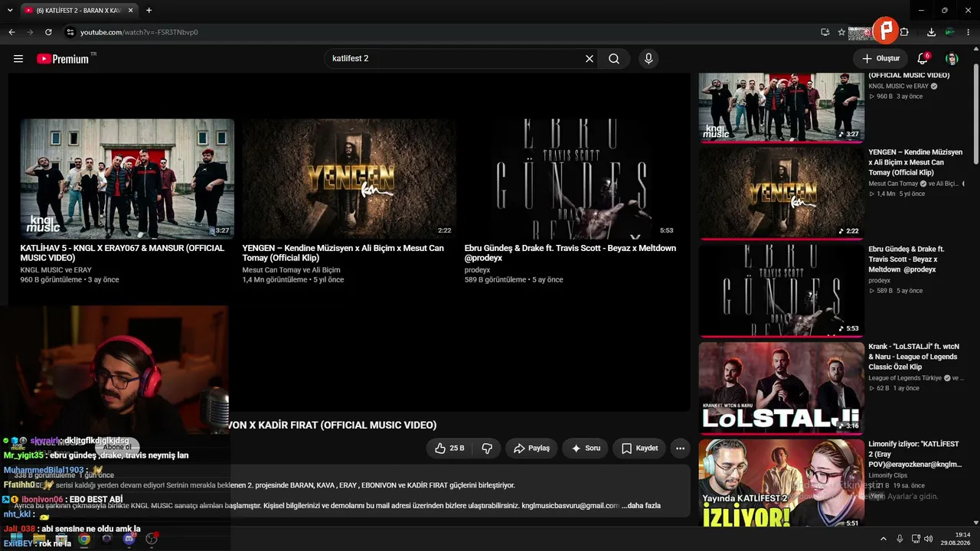
Task: Open YENGEN end-screen video title
Action: coord(343,253)
